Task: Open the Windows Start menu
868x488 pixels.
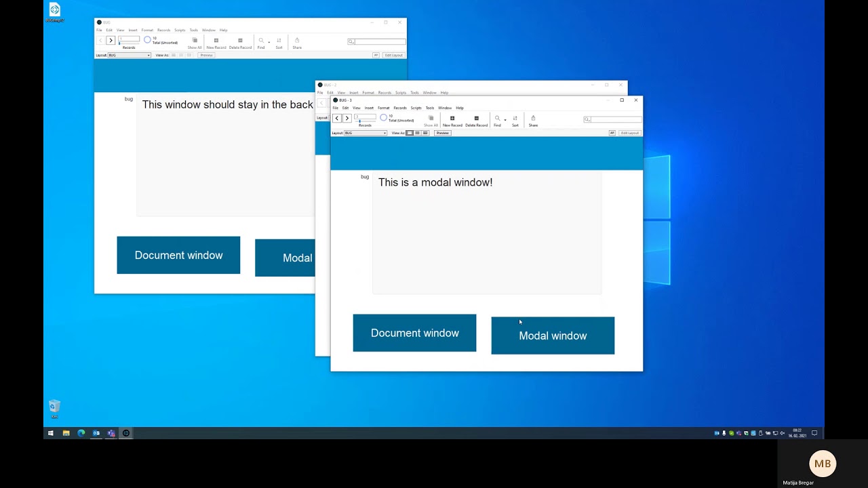Action: [51, 433]
